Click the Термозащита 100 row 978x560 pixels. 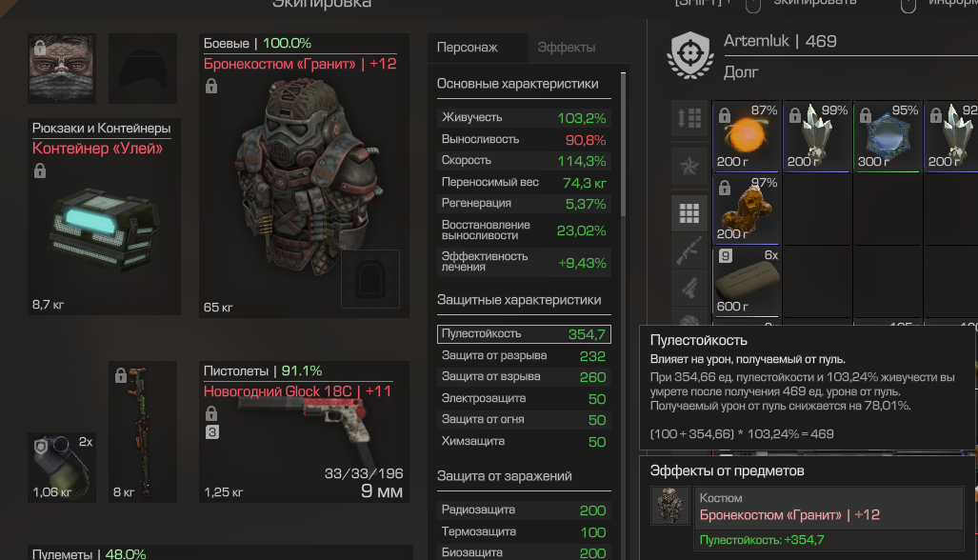pyautogui.click(x=524, y=532)
